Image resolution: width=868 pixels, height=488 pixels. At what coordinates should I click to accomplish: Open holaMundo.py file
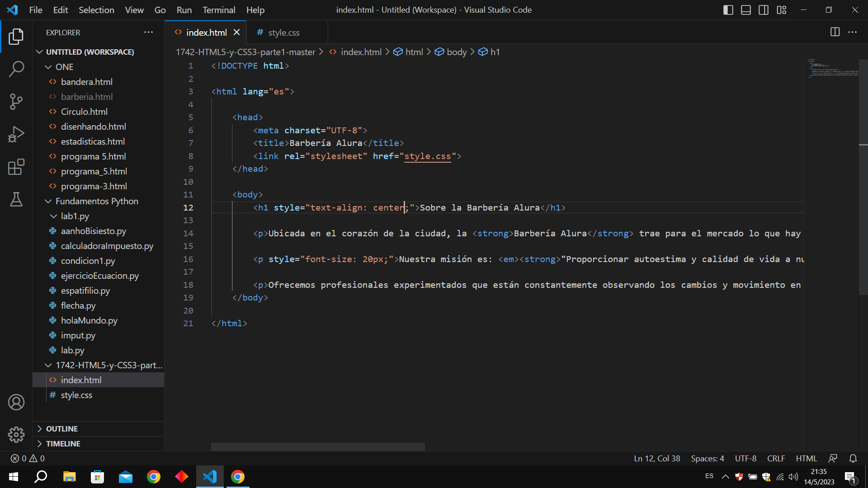pos(89,320)
